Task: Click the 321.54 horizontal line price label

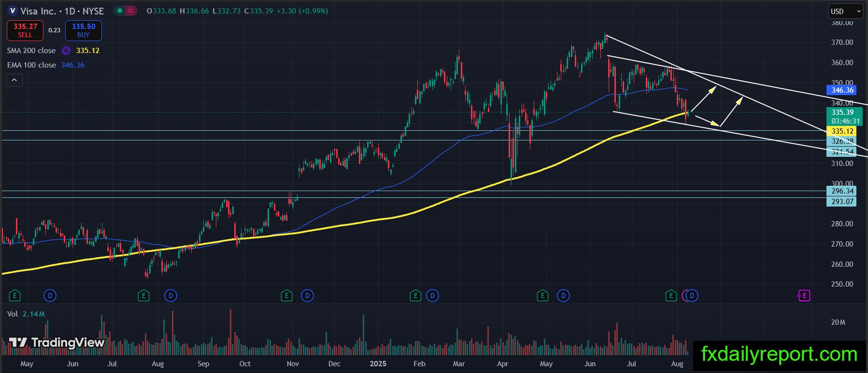Action: pos(842,152)
